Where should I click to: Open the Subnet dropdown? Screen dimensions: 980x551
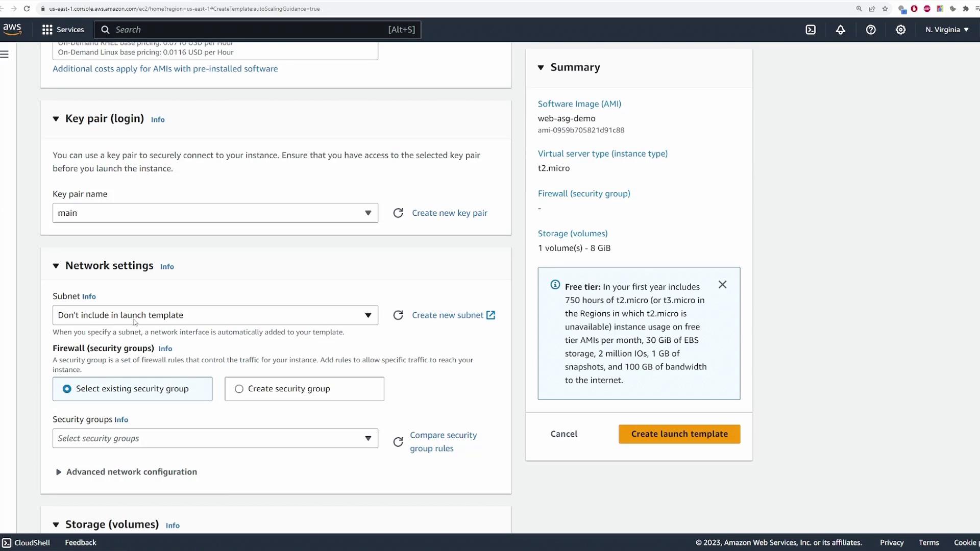215,315
